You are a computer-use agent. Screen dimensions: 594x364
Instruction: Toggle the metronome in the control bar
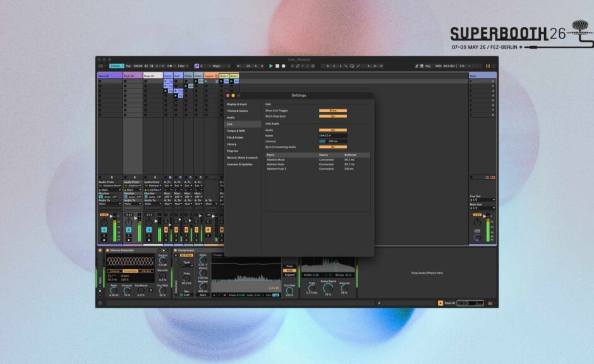[x=170, y=66]
